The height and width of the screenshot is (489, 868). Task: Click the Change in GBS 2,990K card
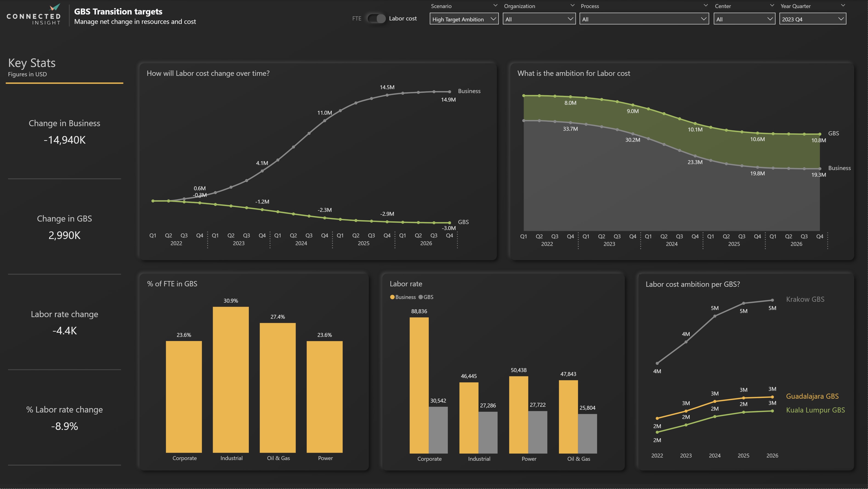pos(64,227)
